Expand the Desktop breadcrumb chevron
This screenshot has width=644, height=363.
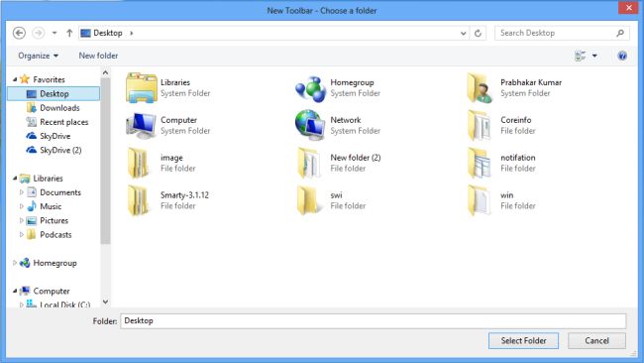[x=132, y=33]
